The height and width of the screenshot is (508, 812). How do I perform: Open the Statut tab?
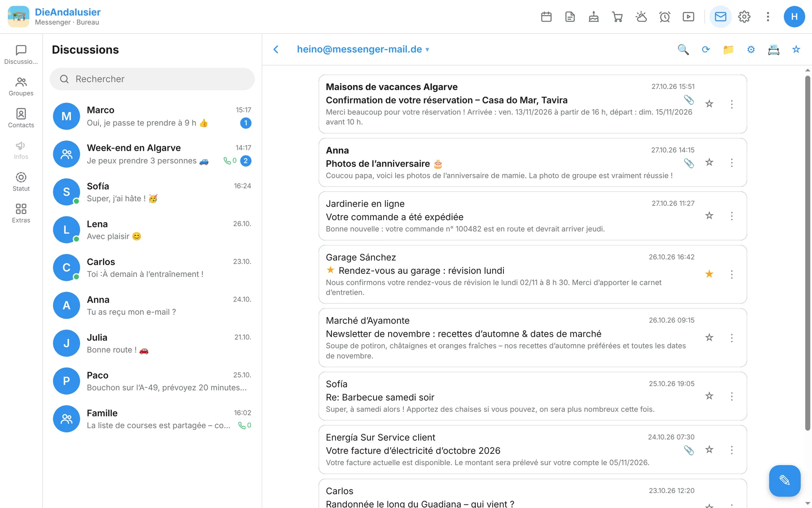(x=21, y=182)
